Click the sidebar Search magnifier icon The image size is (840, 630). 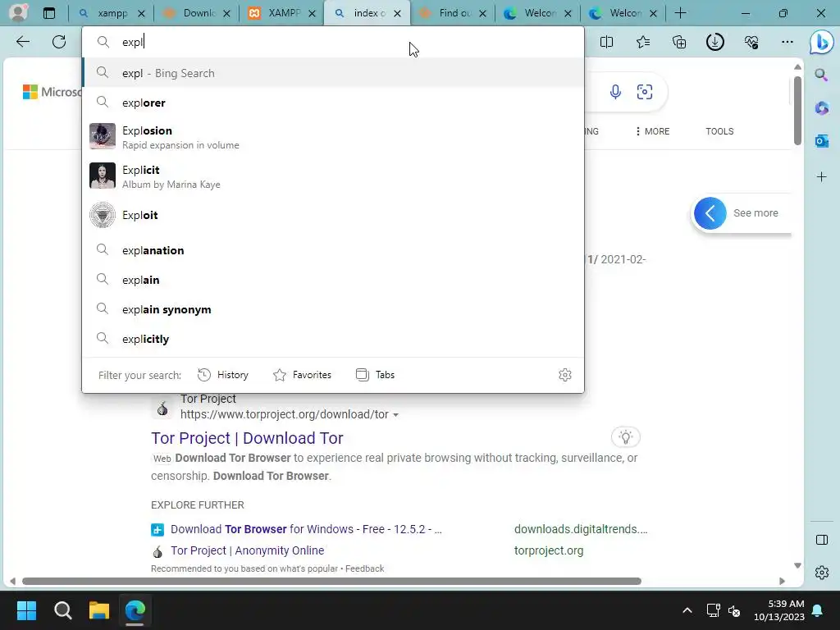[821, 75]
